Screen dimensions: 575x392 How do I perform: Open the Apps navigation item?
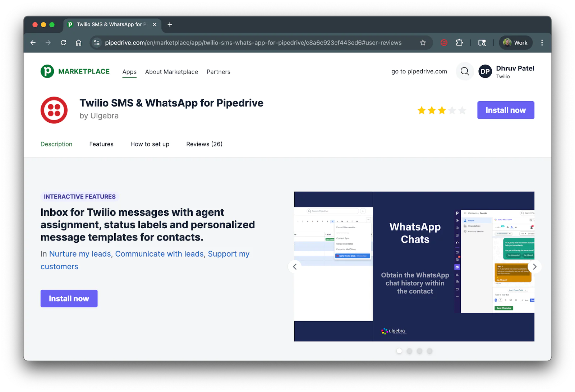pyautogui.click(x=129, y=72)
